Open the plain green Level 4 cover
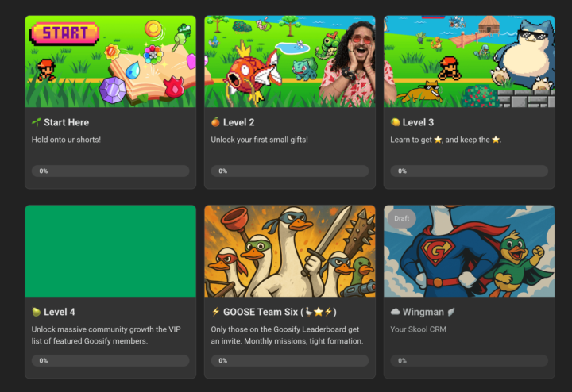572x392 pixels. [x=110, y=251]
